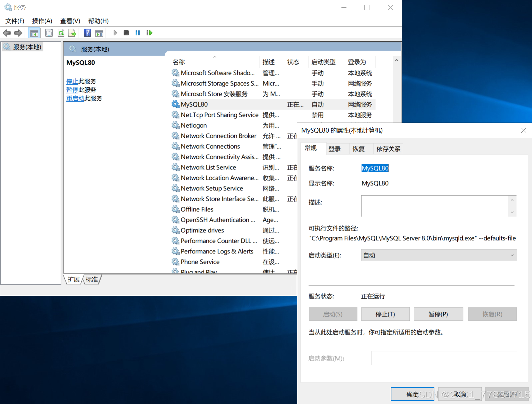
Task: Switch to the 依存关系 tab
Action: click(x=388, y=149)
